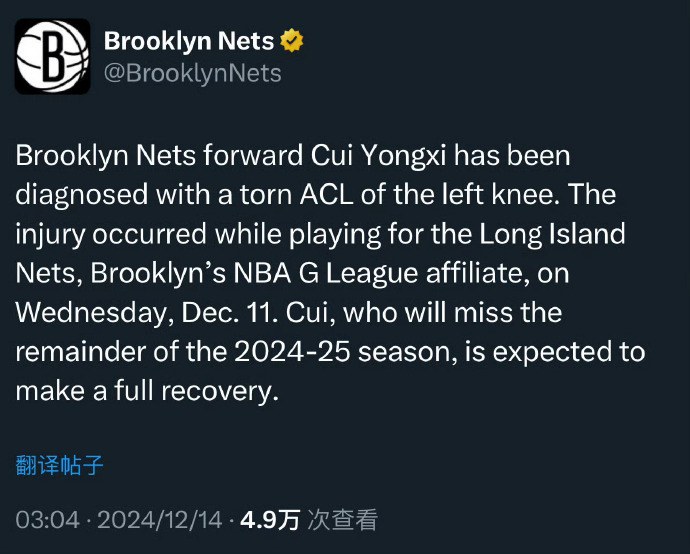
Task: Click the words Long Island in post
Action: 552,234
